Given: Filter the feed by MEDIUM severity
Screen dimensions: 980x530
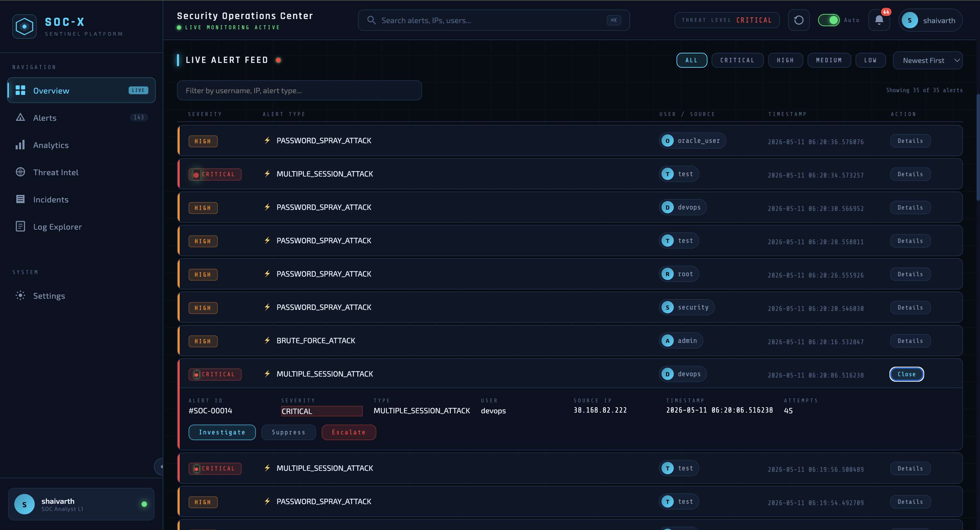Looking at the screenshot, I should point(829,60).
